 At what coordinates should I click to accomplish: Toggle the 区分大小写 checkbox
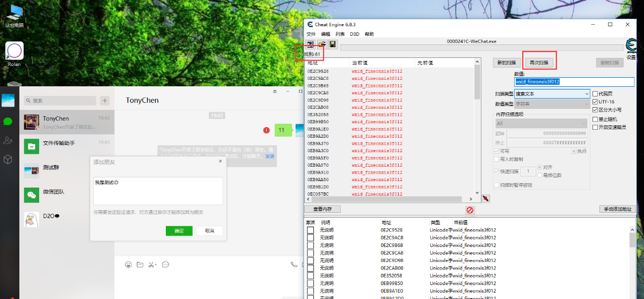pos(595,110)
